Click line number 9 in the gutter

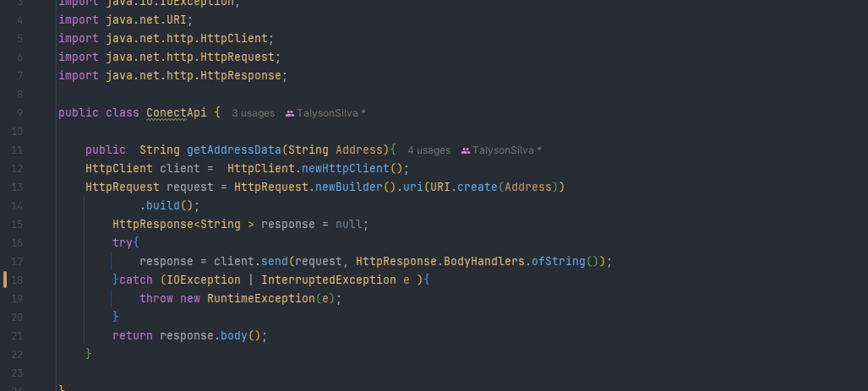click(20, 113)
